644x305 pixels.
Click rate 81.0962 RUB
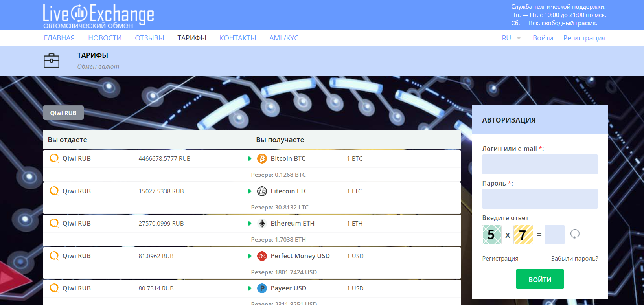pos(156,256)
